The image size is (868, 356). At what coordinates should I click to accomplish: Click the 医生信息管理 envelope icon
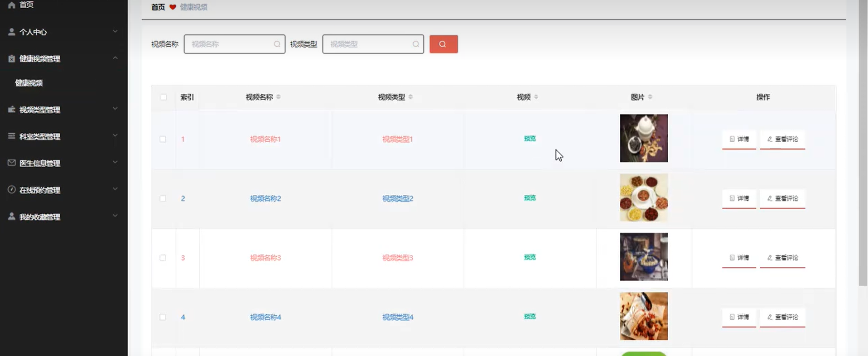click(x=12, y=163)
